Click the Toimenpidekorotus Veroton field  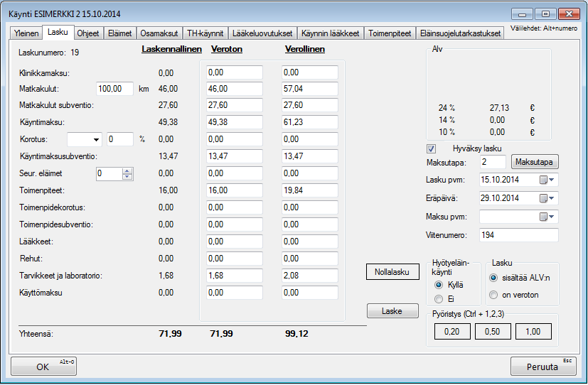point(235,207)
